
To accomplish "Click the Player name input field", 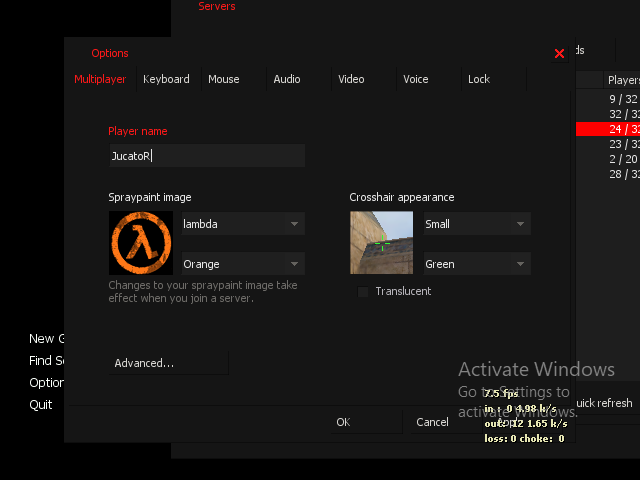I will click(x=207, y=156).
